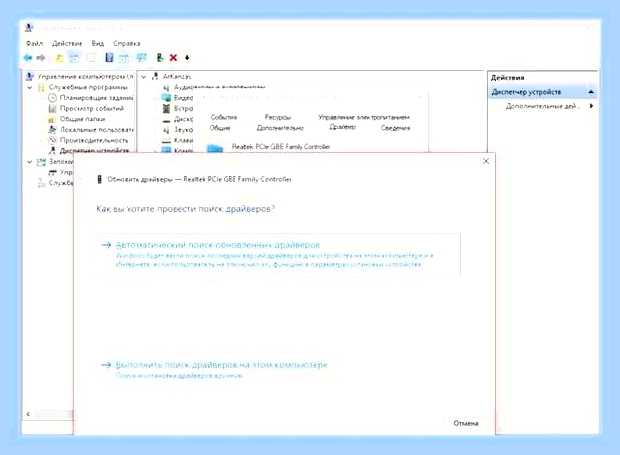Collapse the Запоминающие устройства tree node
The image size is (620, 455).
pyautogui.click(x=30, y=162)
